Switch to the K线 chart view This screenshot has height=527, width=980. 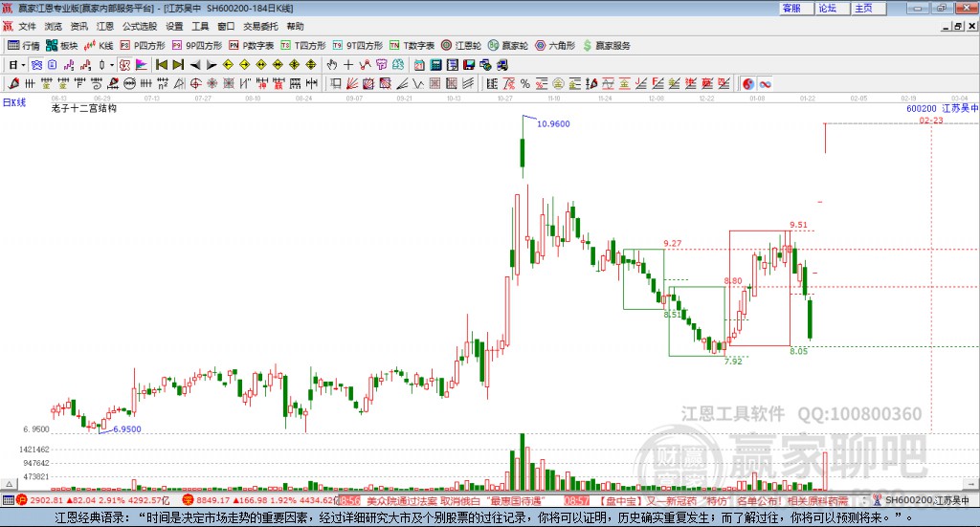(x=99, y=46)
